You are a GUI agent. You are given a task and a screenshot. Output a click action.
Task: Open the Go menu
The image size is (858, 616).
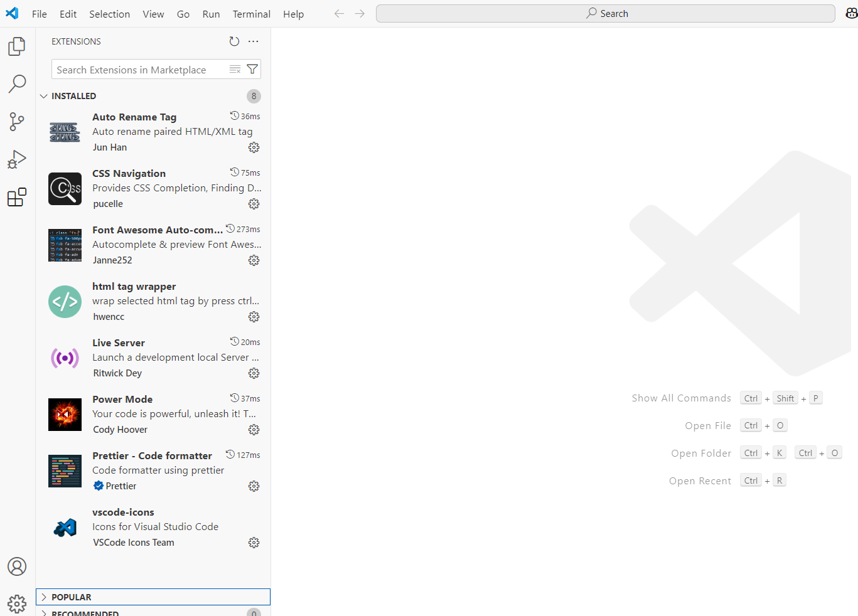[x=183, y=14]
